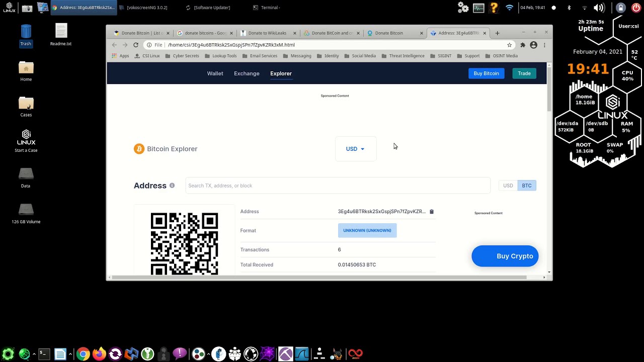Viewport: 644px width, 362px height.
Task: Open the OSINT Media bookmark folder
Action: tap(501, 56)
